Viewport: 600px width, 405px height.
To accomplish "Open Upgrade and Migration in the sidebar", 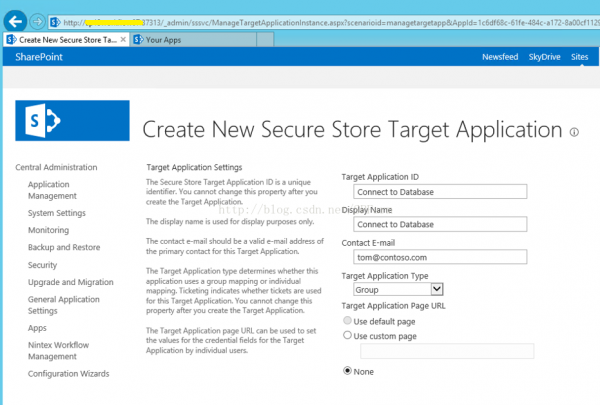I will [70, 282].
